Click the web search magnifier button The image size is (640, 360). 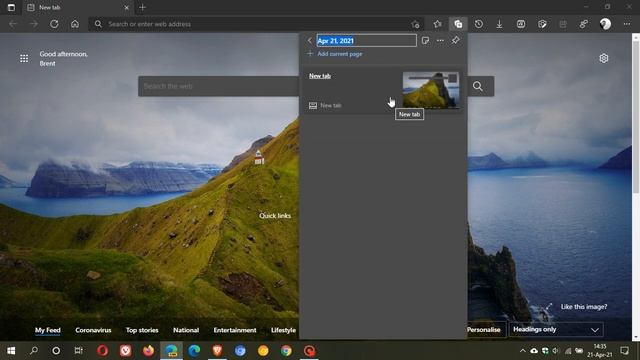(x=478, y=86)
